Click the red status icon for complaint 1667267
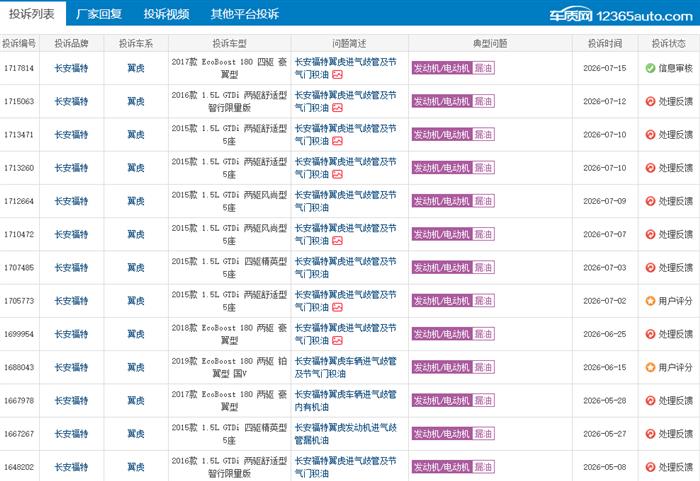The width and height of the screenshot is (700, 481). (650, 434)
